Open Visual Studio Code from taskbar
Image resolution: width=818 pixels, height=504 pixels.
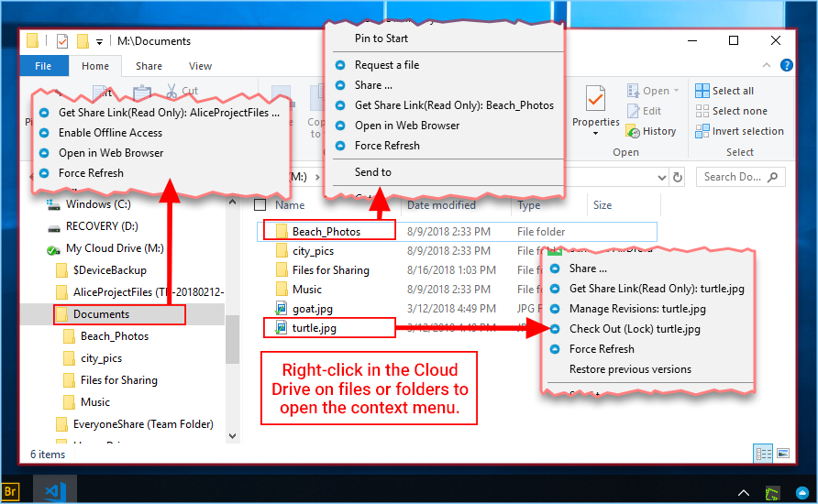(x=55, y=491)
